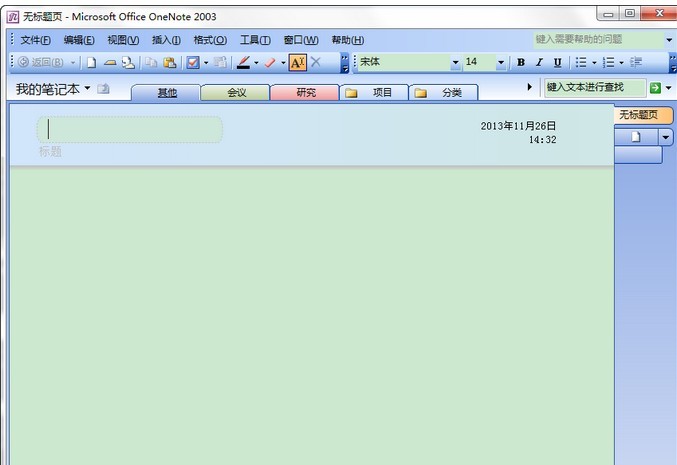Open the 插入(I) menu
The height and width of the screenshot is (465, 677).
pyautogui.click(x=166, y=40)
